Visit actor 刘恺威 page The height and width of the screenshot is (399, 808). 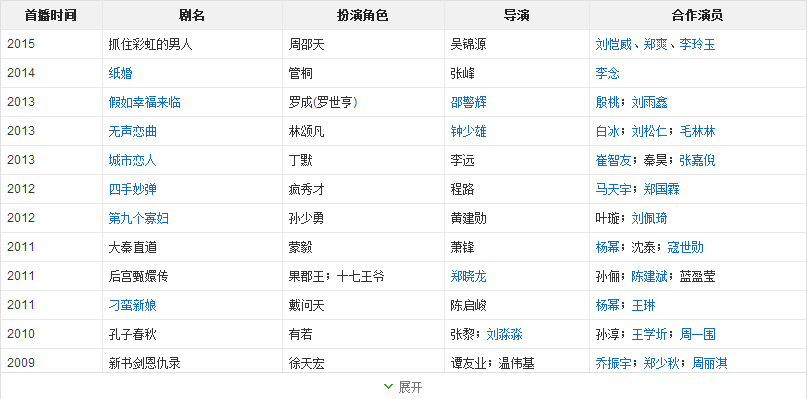(613, 44)
